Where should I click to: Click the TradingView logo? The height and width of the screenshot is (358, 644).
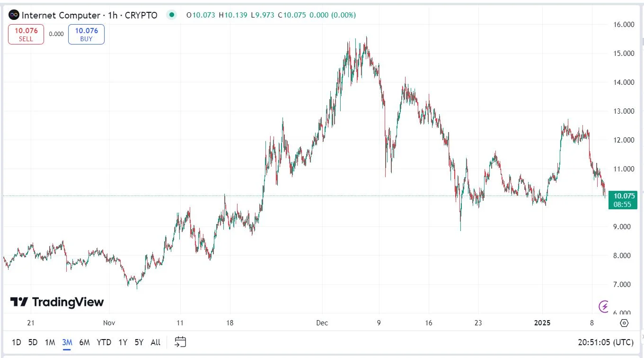pyautogui.click(x=57, y=302)
